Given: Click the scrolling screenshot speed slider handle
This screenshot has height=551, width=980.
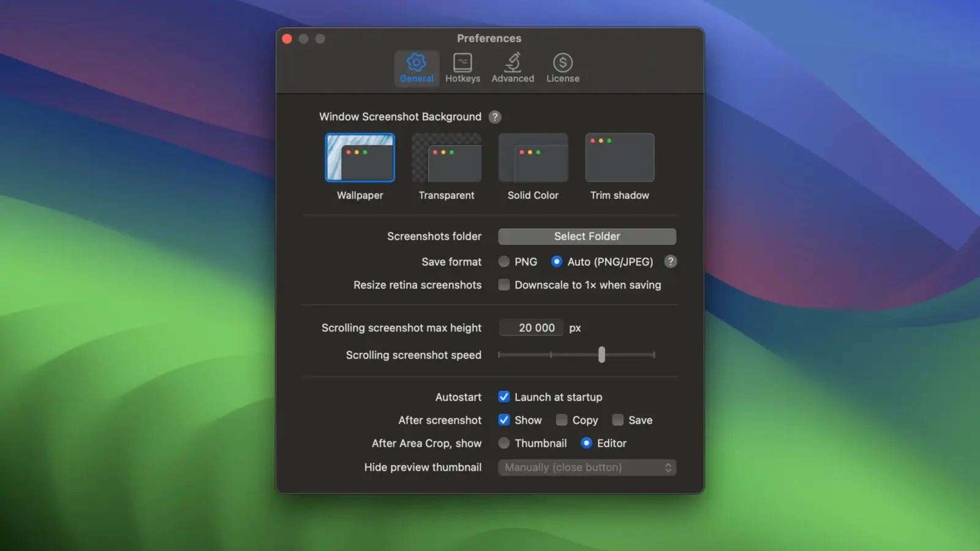Looking at the screenshot, I should 601,355.
